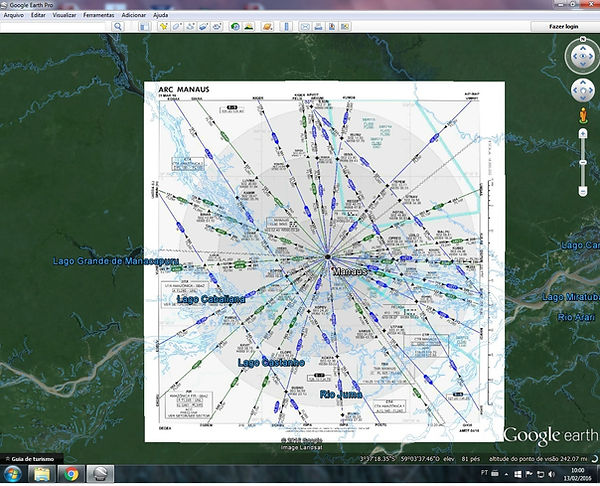Click View in Google Maps icon
The height and width of the screenshot is (486, 600).
(345, 26)
